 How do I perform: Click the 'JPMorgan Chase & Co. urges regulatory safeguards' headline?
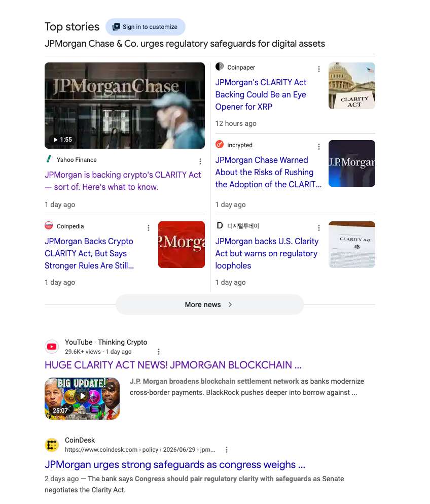(185, 44)
